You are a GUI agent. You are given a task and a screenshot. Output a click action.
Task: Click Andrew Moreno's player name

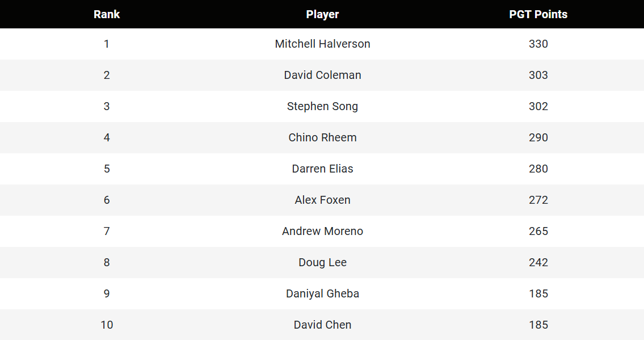322,231
